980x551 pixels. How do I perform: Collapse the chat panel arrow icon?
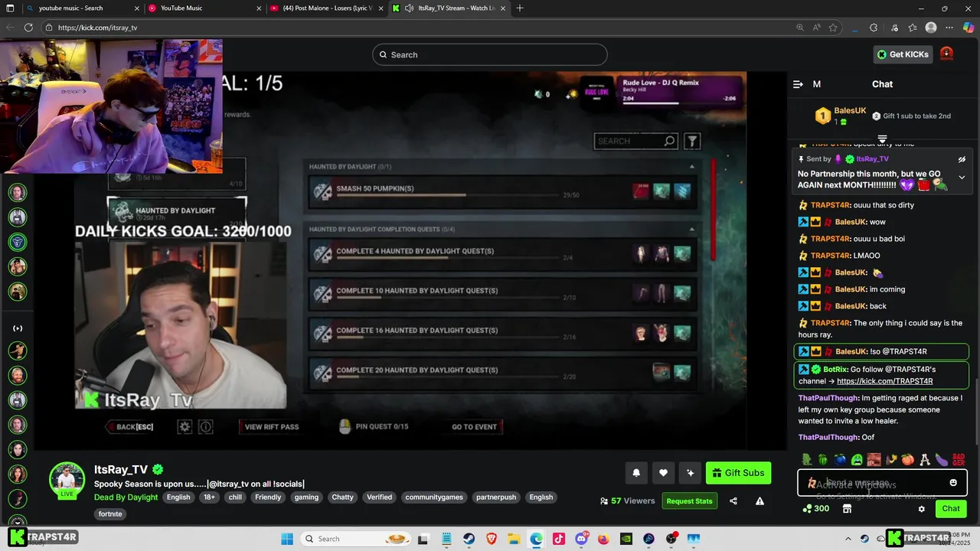tap(798, 84)
